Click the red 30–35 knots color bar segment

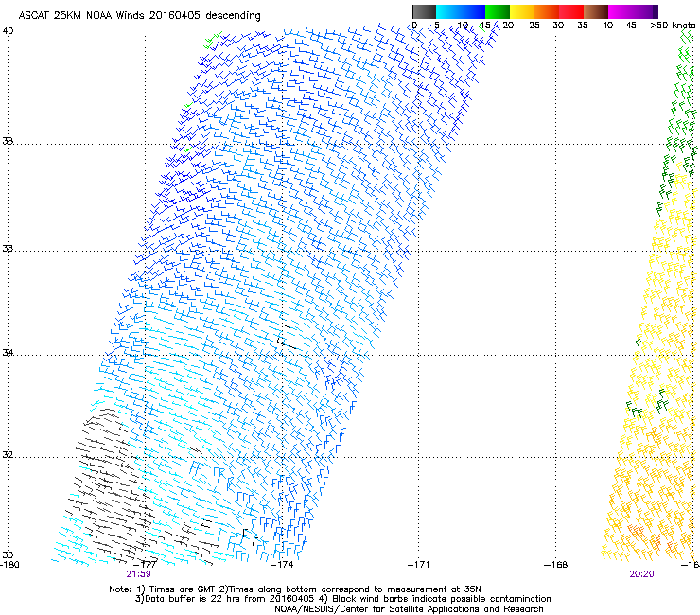(x=571, y=11)
